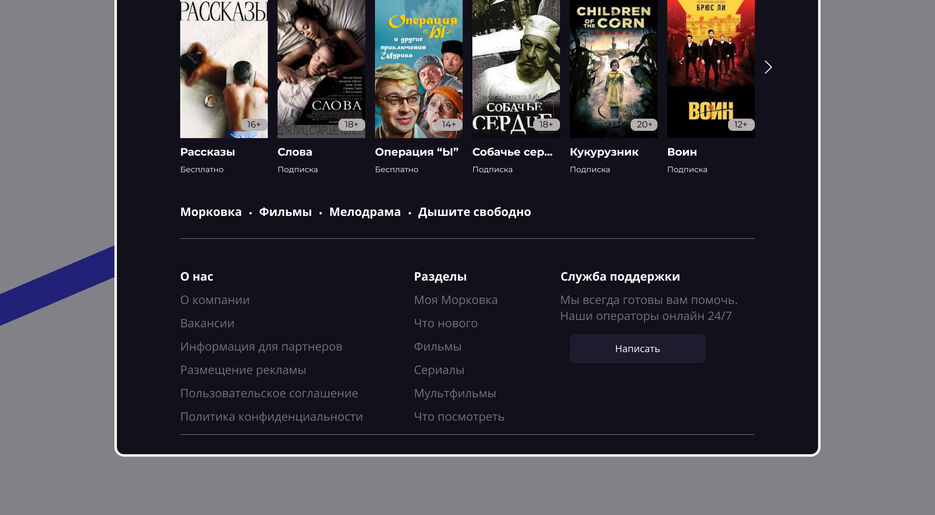
Task: Open Фильмы footer link under Разделы
Action: tap(438, 346)
